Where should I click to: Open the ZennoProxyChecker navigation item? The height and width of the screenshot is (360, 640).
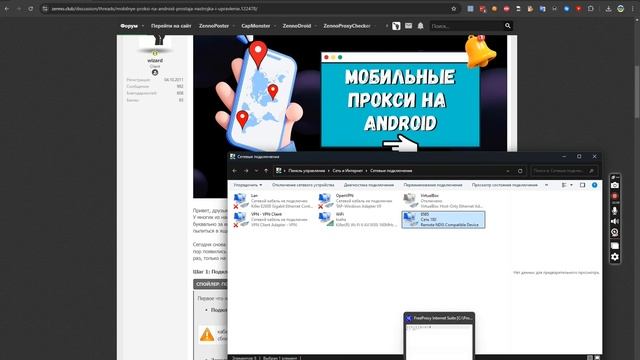coord(347,26)
